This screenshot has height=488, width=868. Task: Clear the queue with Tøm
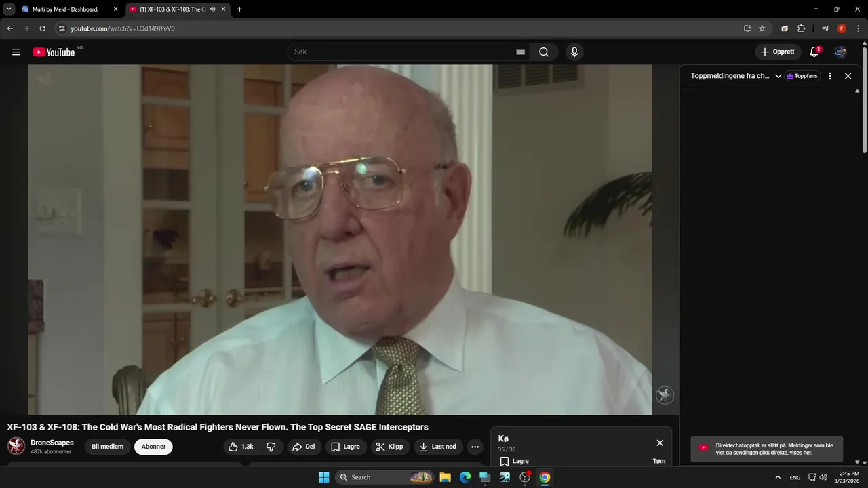[x=658, y=461]
